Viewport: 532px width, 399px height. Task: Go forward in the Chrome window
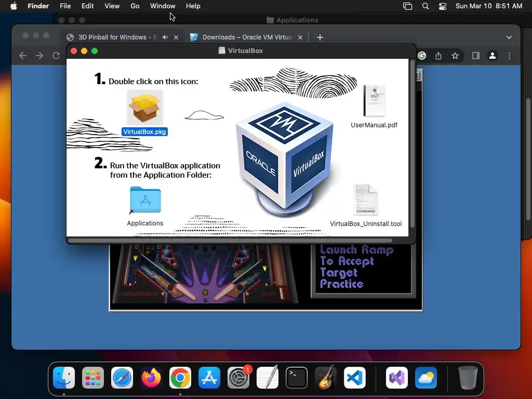pos(39,56)
